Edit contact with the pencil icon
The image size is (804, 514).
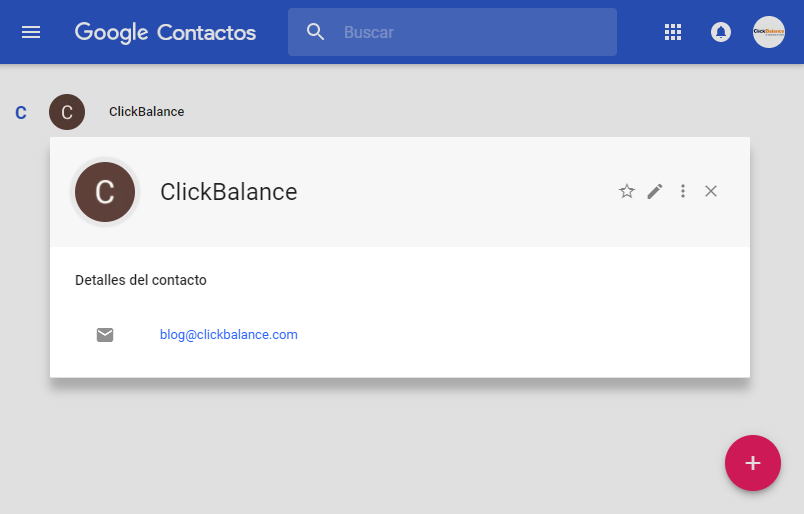(655, 191)
